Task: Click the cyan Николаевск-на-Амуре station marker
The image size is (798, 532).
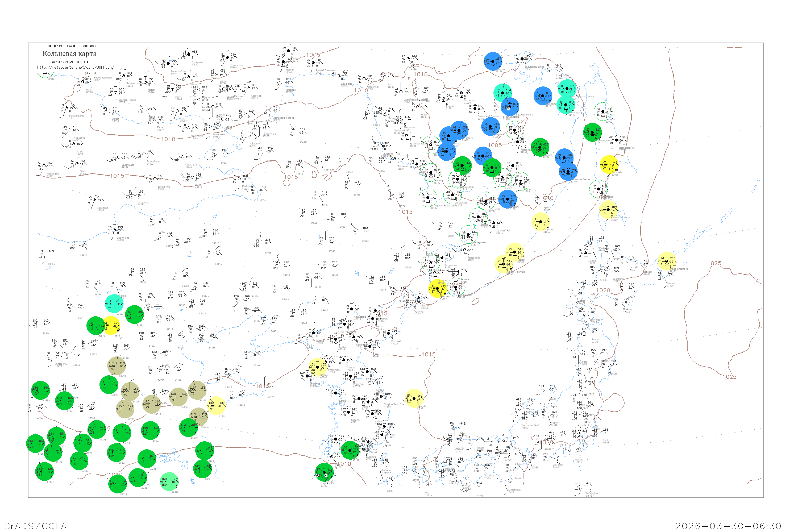Action: point(567,89)
